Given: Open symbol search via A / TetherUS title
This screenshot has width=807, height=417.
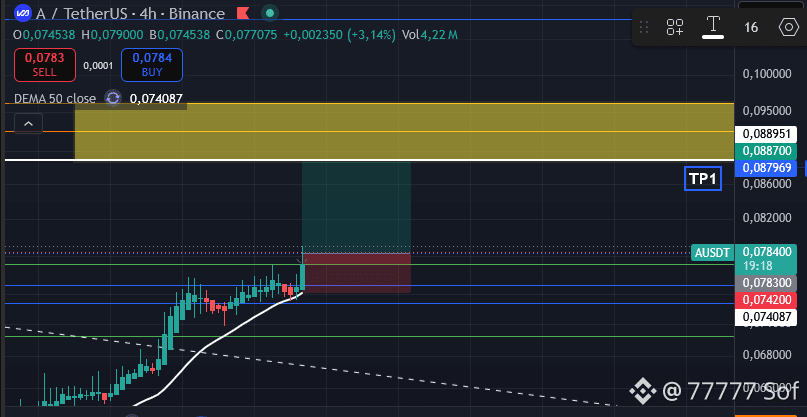Looking at the screenshot, I should pyautogui.click(x=130, y=13).
